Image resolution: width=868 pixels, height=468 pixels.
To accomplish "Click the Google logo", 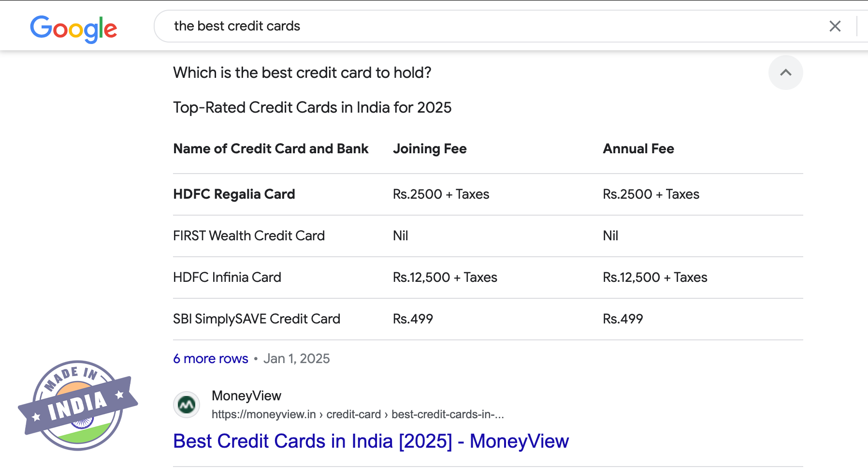I will click(x=73, y=29).
